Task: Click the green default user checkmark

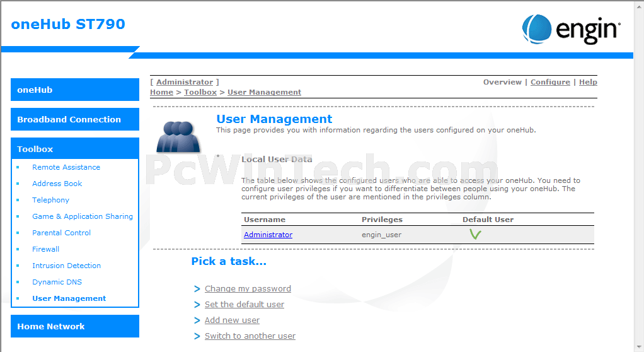Action: point(475,235)
